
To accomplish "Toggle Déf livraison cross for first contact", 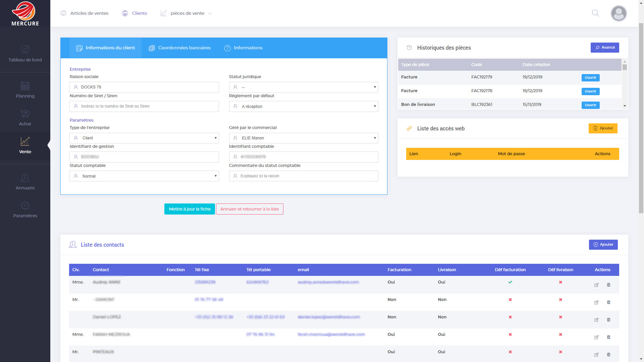I will pyautogui.click(x=560, y=282).
